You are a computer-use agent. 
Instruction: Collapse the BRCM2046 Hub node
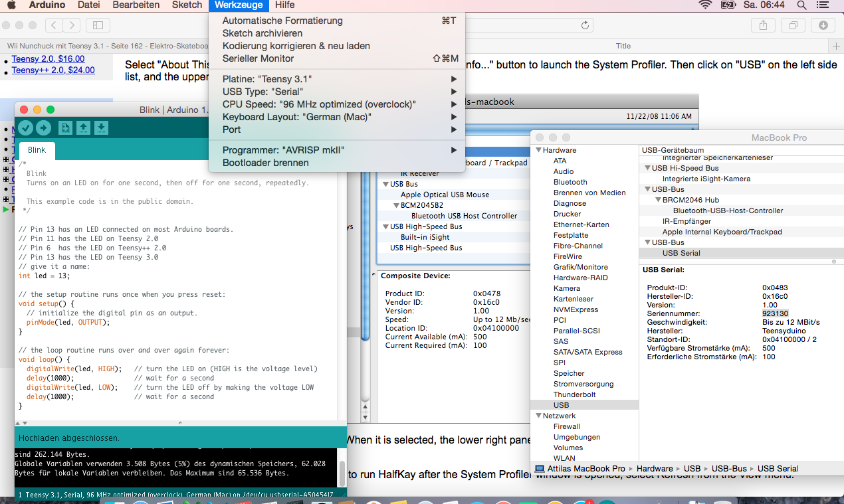click(x=657, y=200)
